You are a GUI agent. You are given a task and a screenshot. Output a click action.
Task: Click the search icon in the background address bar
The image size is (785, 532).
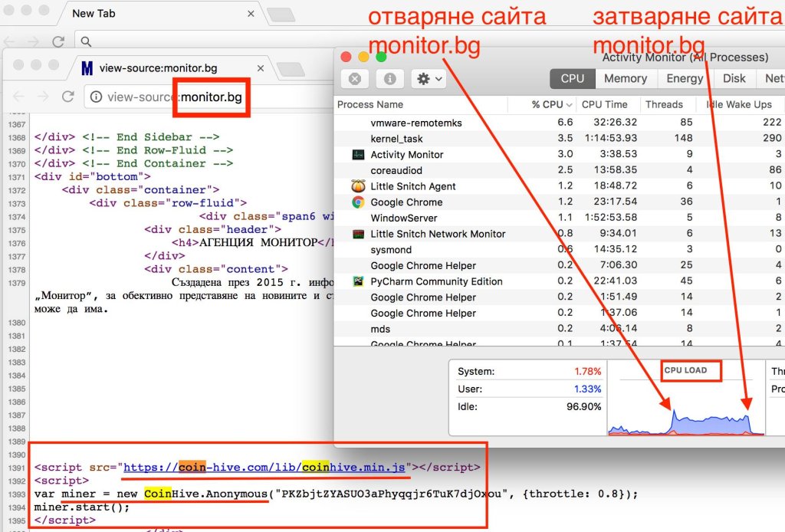click(86, 41)
